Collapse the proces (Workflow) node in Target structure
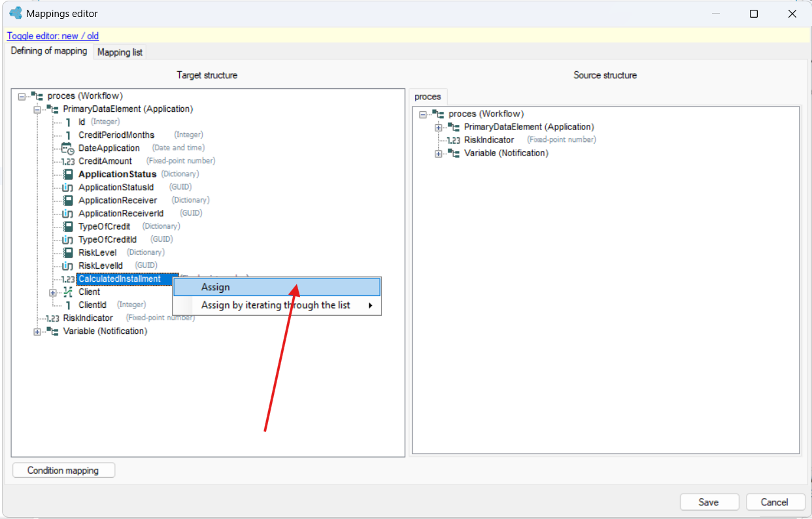 (x=22, y=96)
